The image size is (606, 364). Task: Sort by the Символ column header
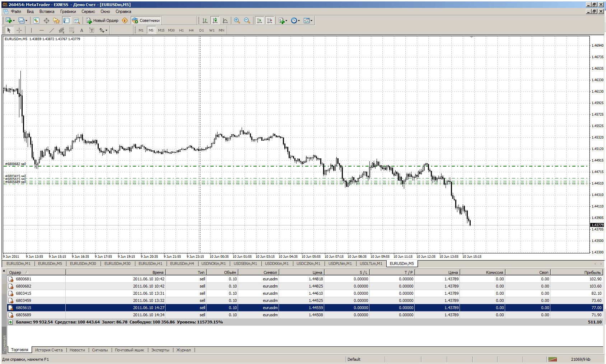click(x=258, y=272)
